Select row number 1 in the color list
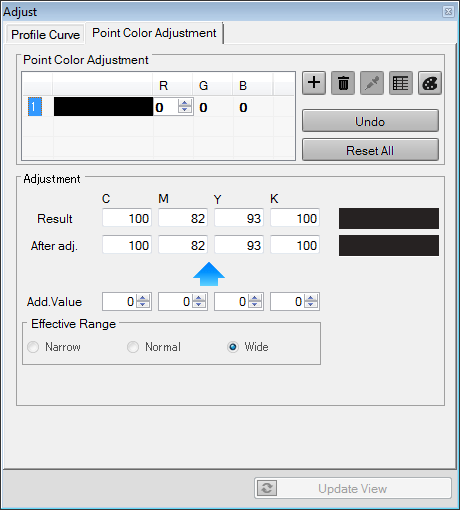Image resolution: width=460 pixels, height=510 pixels. pos(35,107)
